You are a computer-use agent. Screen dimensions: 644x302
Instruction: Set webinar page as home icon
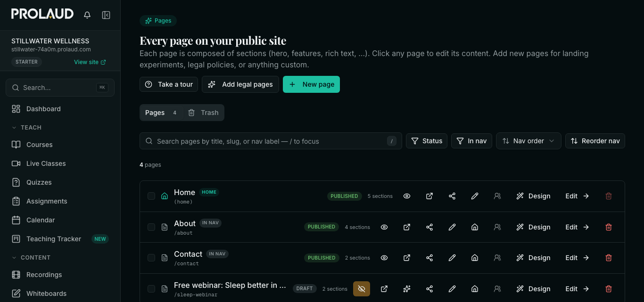(x=475, y=289)
